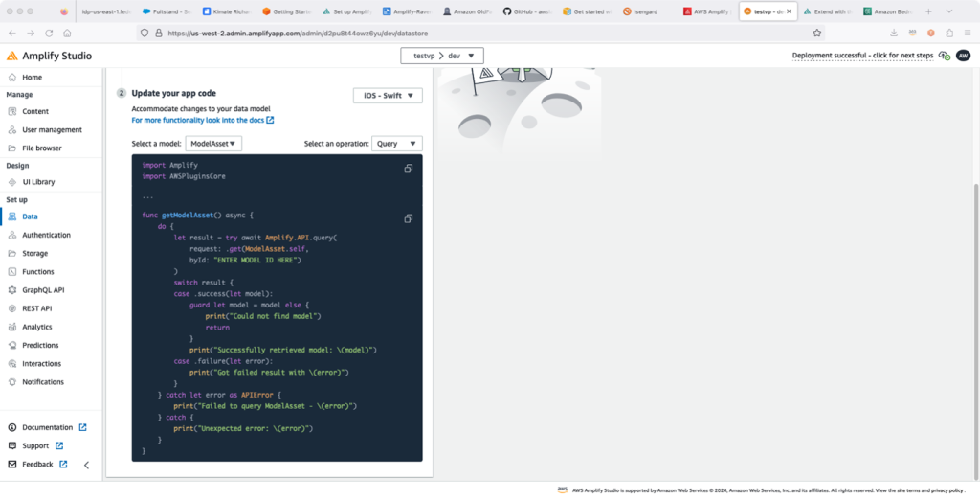
Task: Open the Query operation dropdown
Action: coord(397,144)
